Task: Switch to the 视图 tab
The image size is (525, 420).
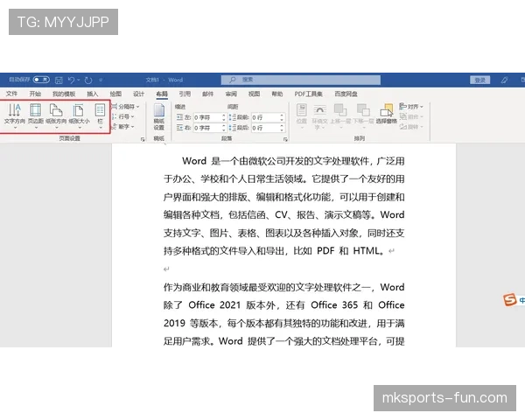Action: (x=254, y=94)
